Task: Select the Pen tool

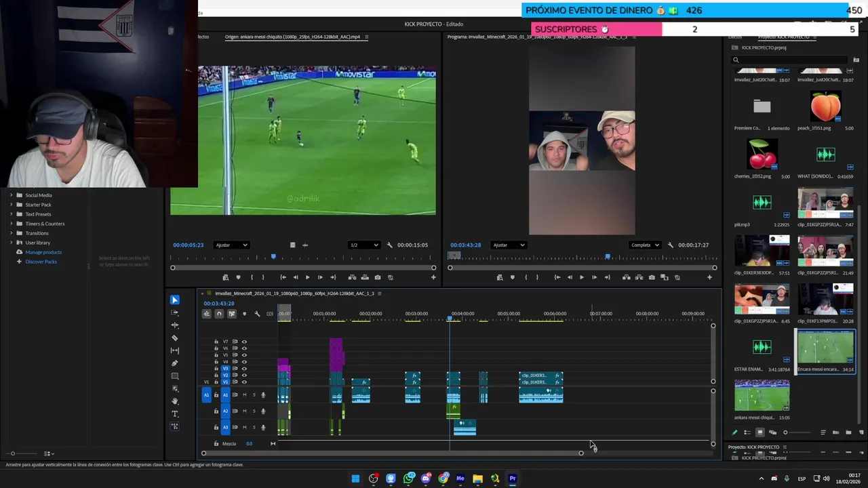Action: click(174, 363)
